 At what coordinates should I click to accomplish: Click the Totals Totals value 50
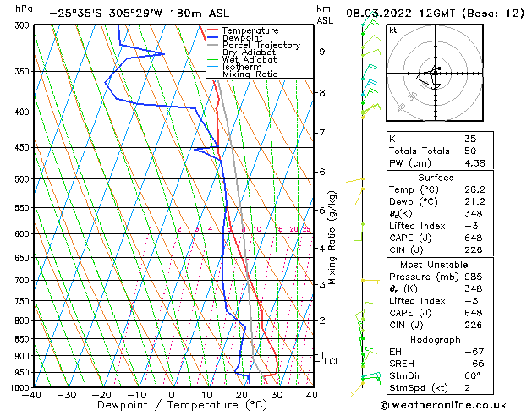(x=470, y=151)
